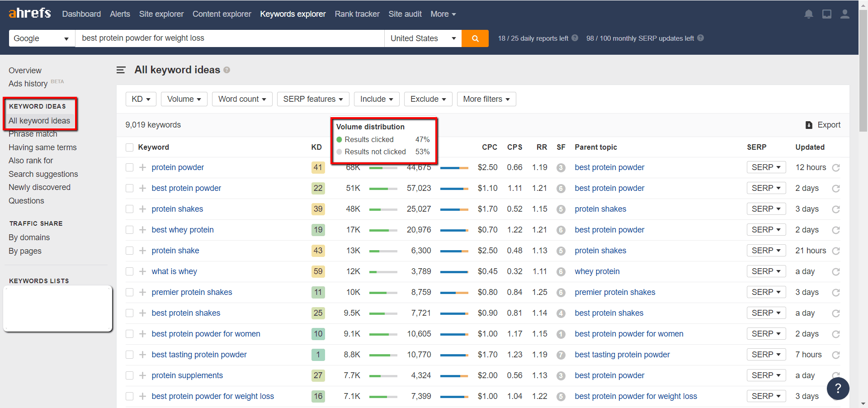Open the By domains traffic share link

tap(29, 237)
